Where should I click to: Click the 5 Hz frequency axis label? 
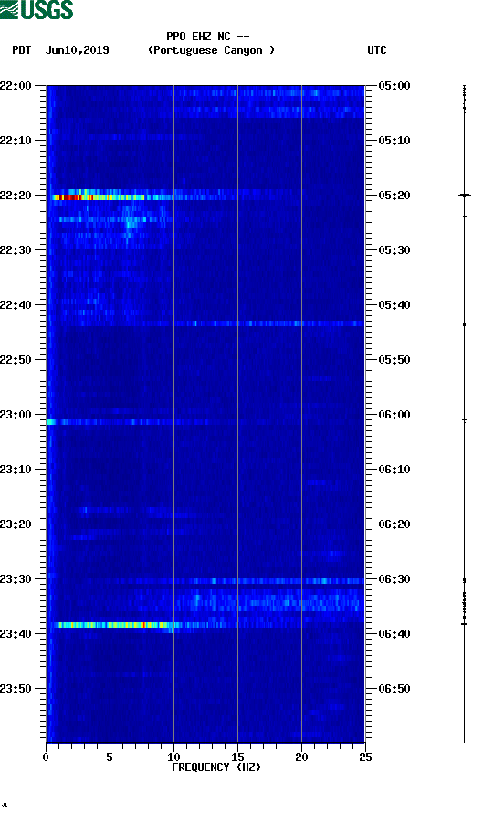[110, 757]
